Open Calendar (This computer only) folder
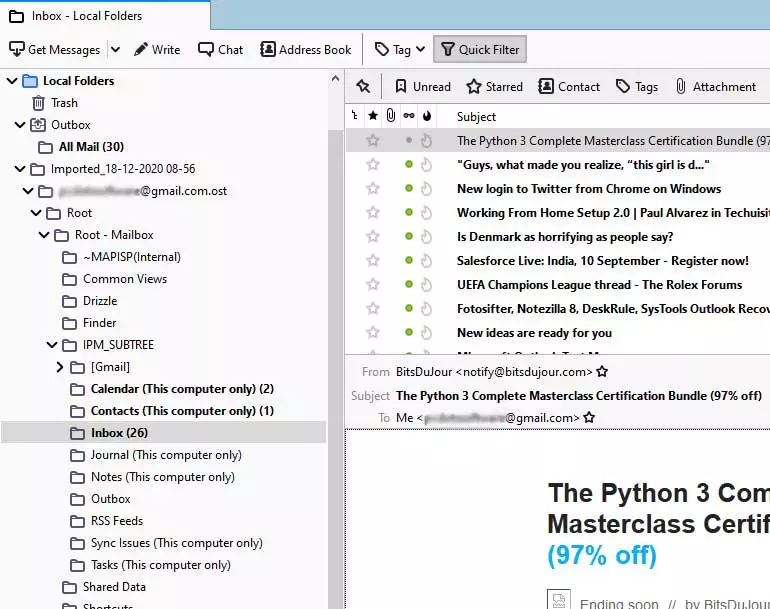Viewport: 770px width, 609px height. pos(182,389)
